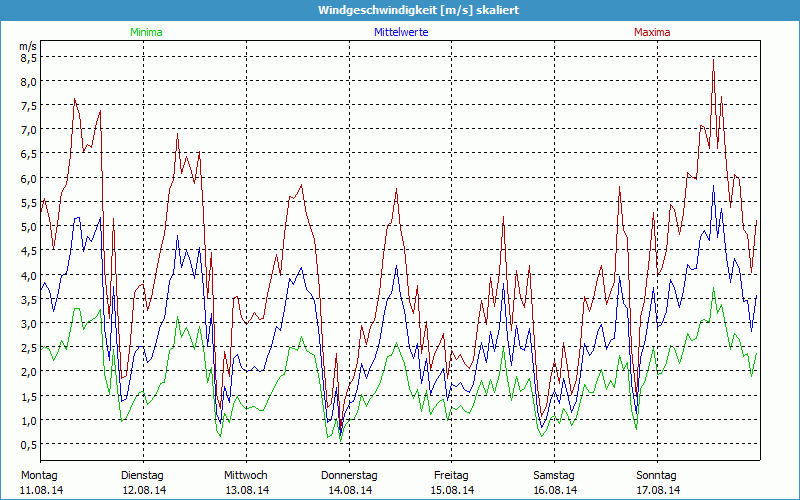Click the Windgeschwindigkeit [m/s] skaliert title

pos(418,10)
